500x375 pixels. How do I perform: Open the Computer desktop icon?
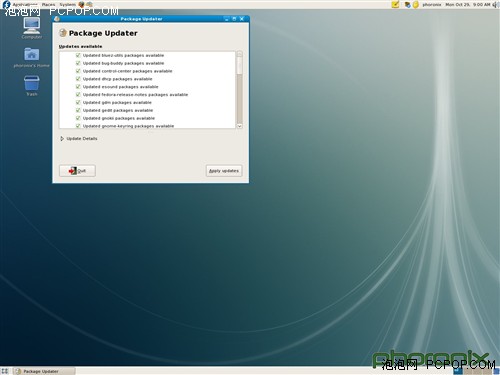point(32,28)
